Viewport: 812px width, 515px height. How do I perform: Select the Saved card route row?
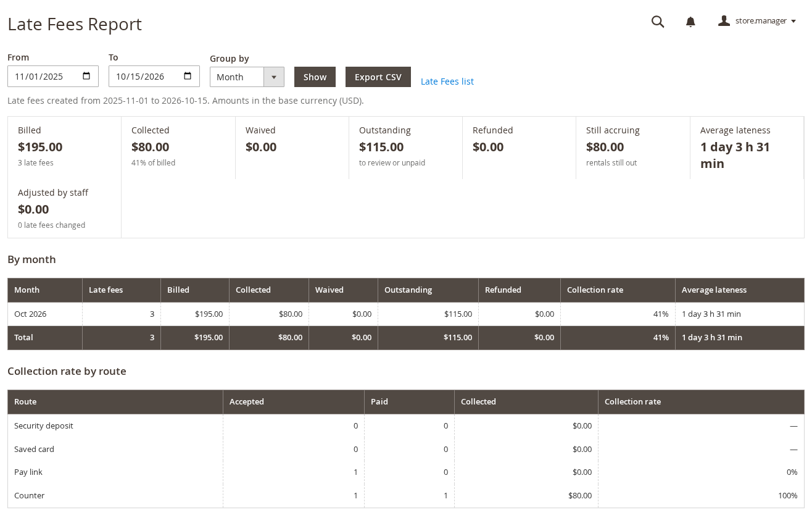(x=406, y=449)
